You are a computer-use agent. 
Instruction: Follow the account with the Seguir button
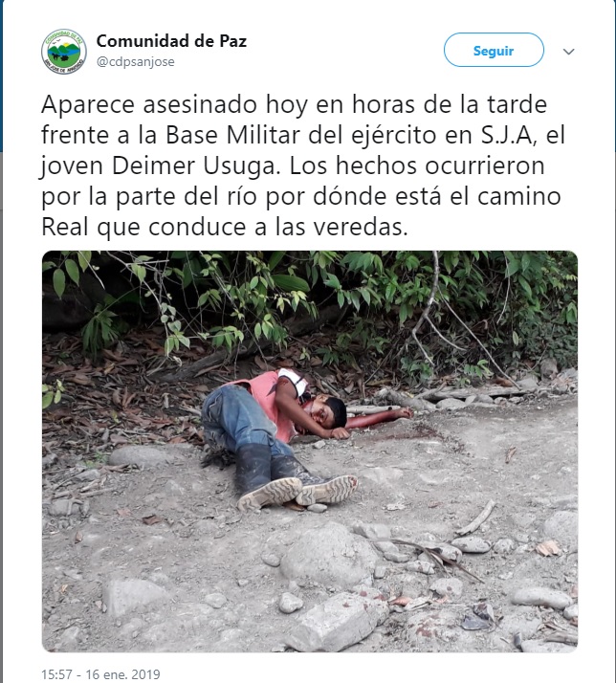coord(494,50)
